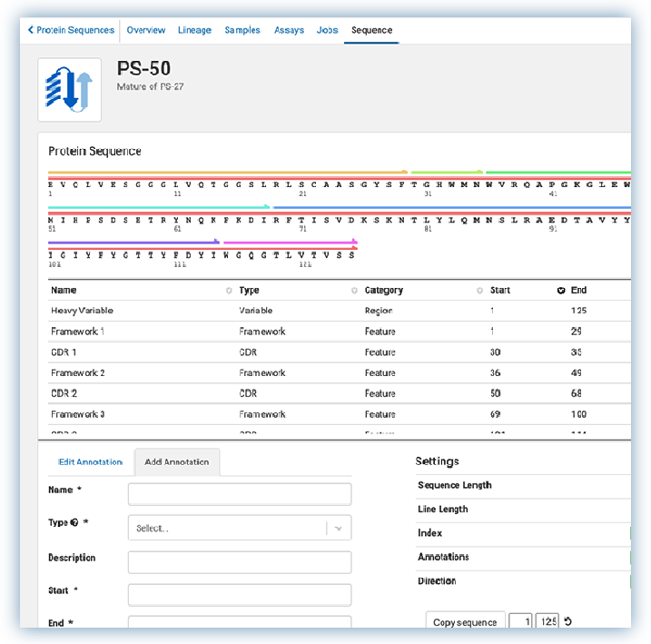Select the Framework 3 row
651x644 pixels.
point(340,414)
